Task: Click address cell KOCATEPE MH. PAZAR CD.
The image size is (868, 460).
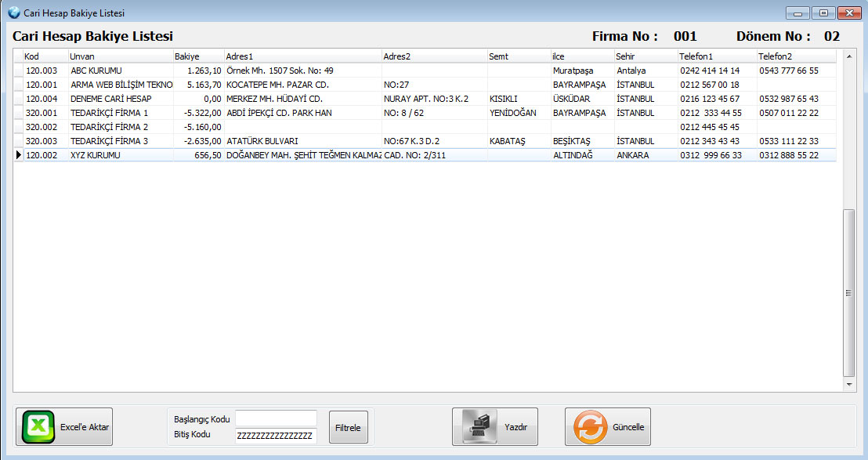Action: [303, 85]
